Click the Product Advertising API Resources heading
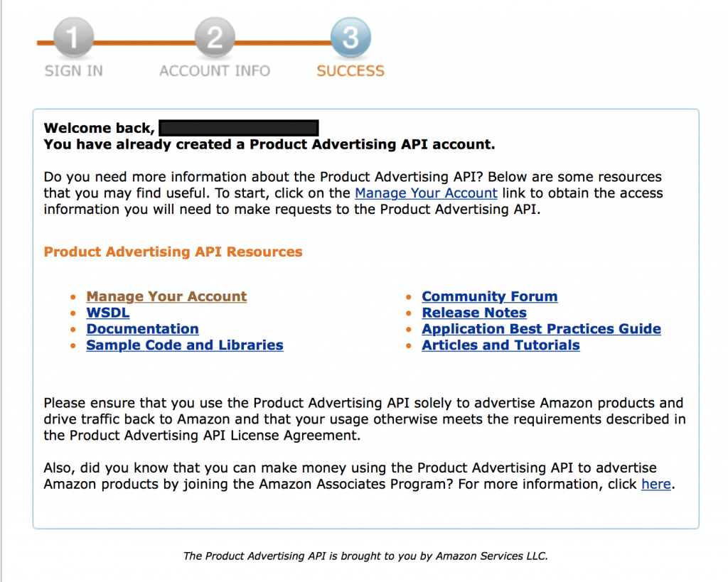This screenshot has width=728, height=582. pyautogui.click(x=173, y=252)
